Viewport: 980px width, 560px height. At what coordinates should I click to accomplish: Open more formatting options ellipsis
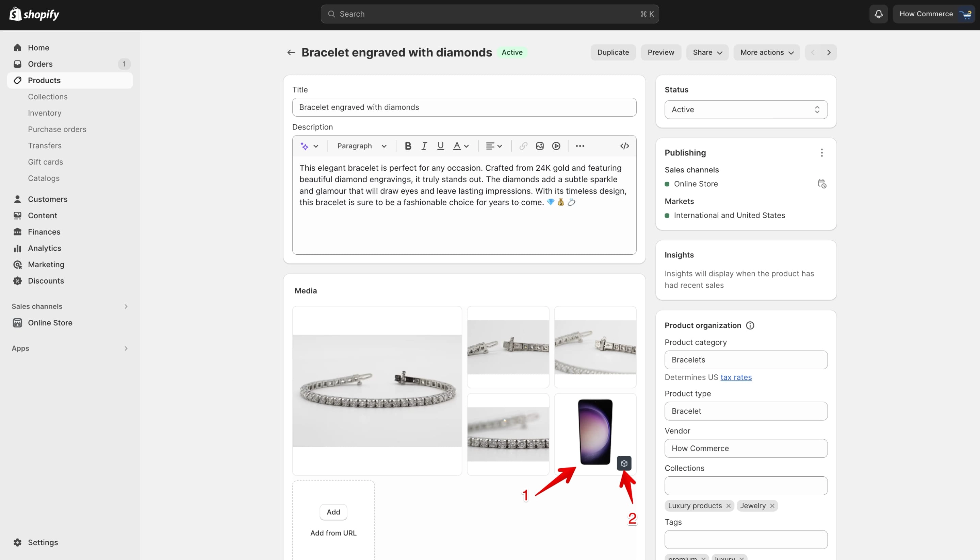(580, 146)
